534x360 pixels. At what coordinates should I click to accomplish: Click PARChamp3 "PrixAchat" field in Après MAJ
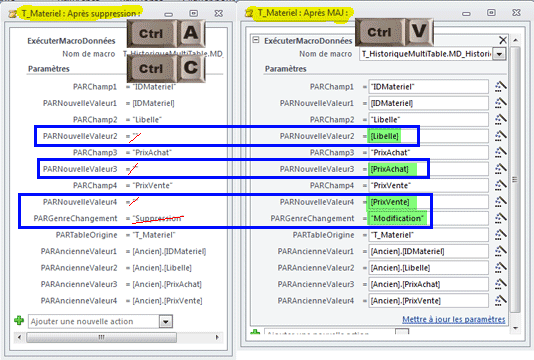[428, 152]
